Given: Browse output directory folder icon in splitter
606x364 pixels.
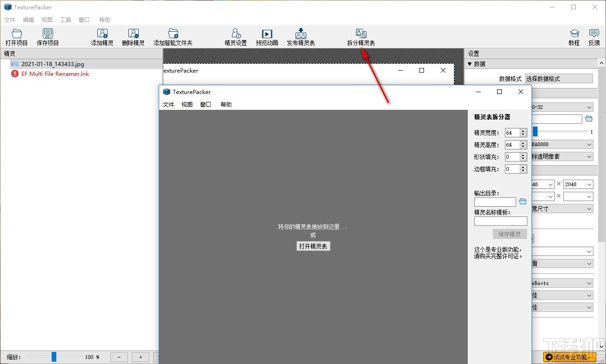Looking at the screenshot, I should pos(523,202).
